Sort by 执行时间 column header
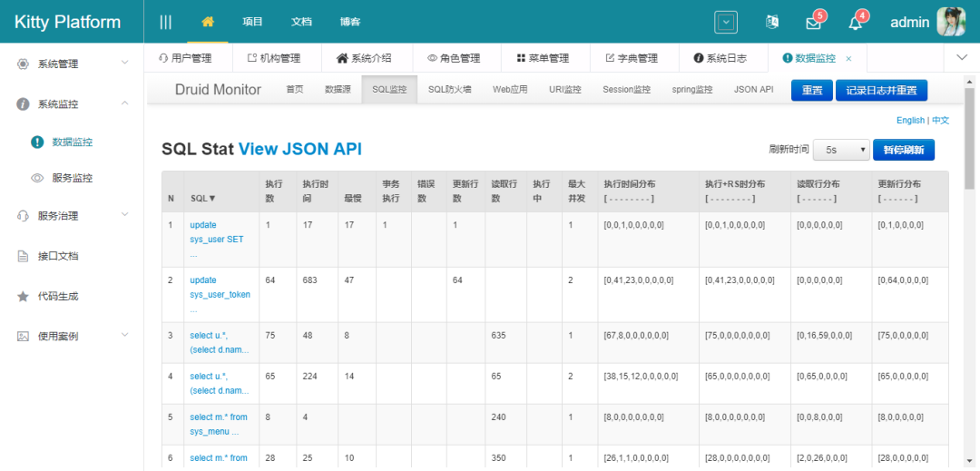 pos(316,191)
